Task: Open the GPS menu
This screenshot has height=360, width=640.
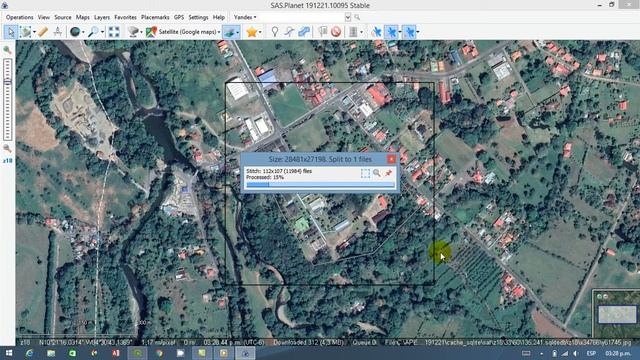Action: (179, 17)
